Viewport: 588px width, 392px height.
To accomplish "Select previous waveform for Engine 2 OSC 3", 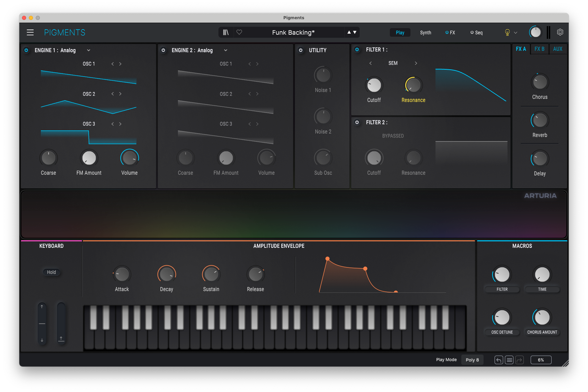I will click(250, 124).
